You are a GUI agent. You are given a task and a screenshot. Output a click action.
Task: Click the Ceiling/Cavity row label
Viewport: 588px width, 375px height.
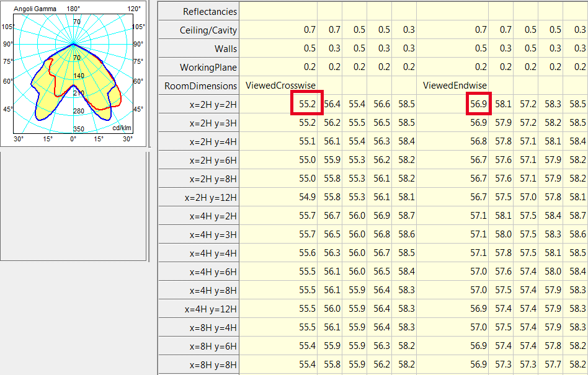pos(207,30)
